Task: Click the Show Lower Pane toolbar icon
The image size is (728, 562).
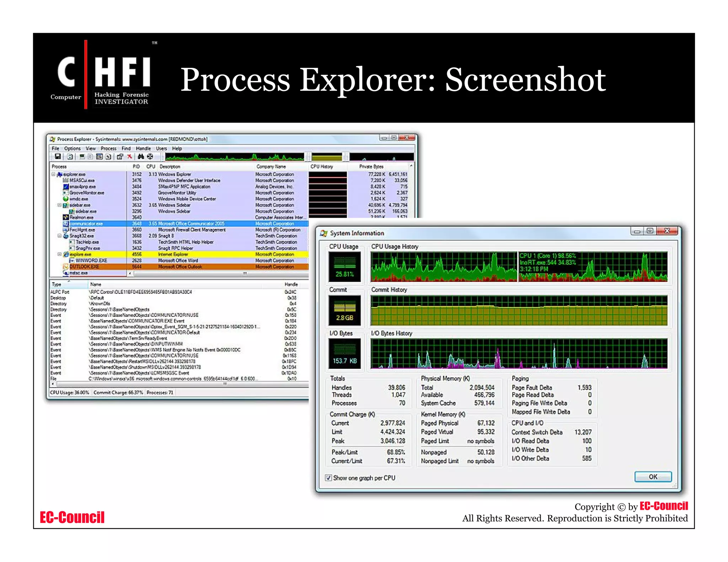Action: point(99,157)
